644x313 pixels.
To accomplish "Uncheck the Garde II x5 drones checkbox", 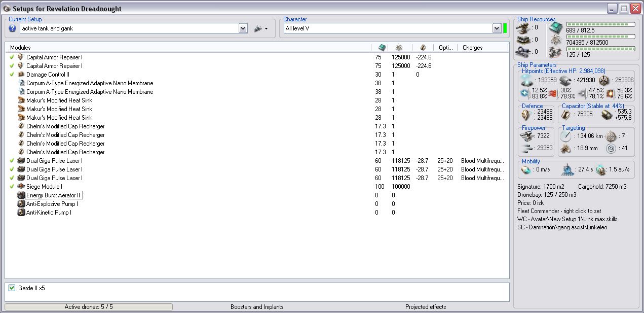I will [x=12, y=288].
